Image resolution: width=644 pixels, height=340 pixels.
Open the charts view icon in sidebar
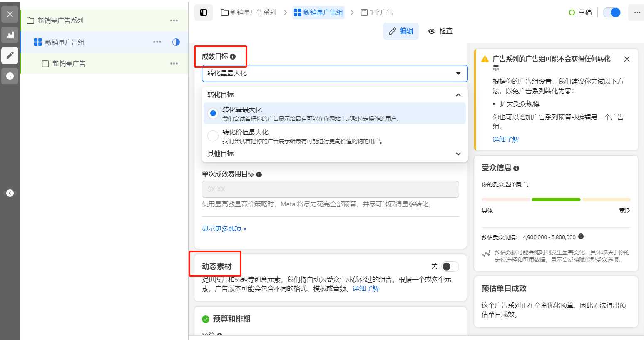pos(10,35)
